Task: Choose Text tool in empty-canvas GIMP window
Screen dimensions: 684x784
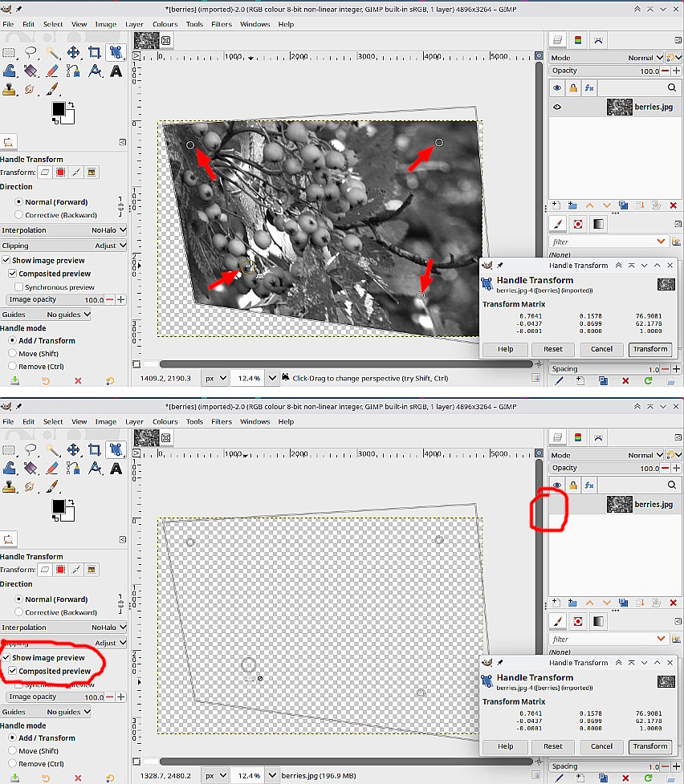Action: [116, 469]
